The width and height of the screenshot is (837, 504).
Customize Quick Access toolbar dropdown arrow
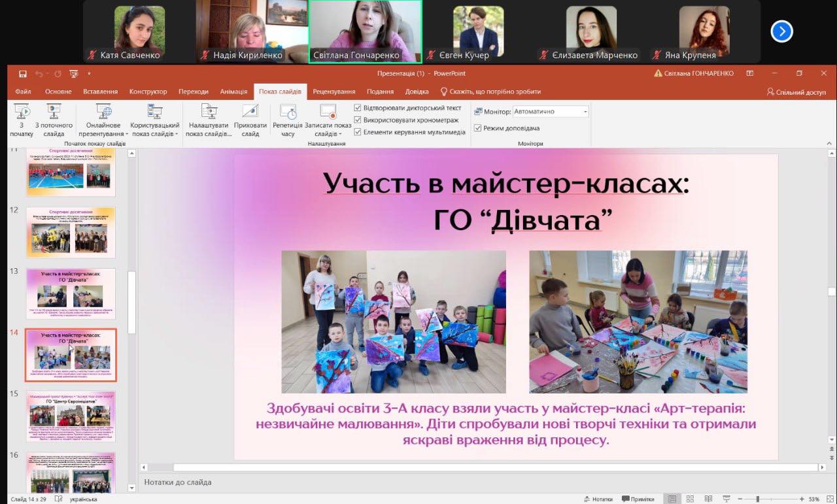coord(88,74)
